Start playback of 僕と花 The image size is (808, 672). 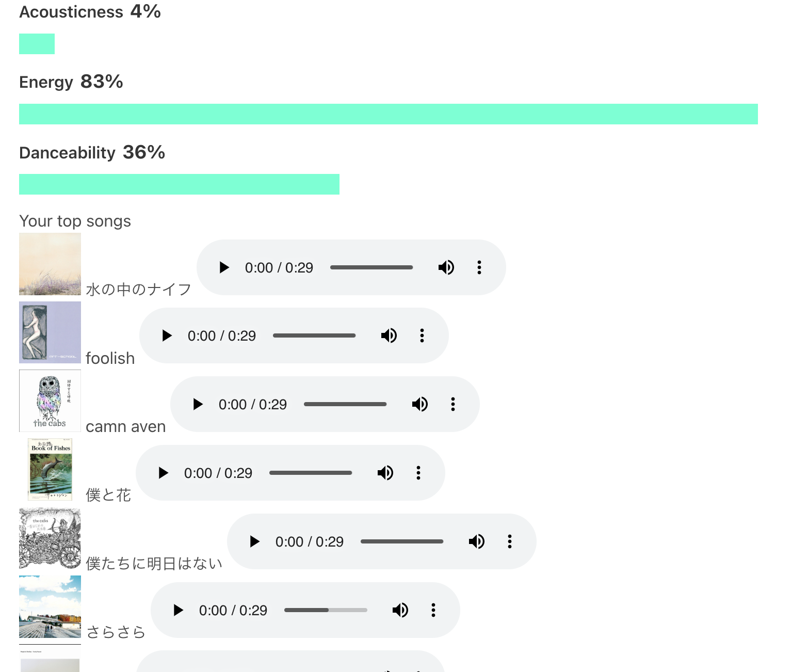pyautogui.click(x=163, y=473)
